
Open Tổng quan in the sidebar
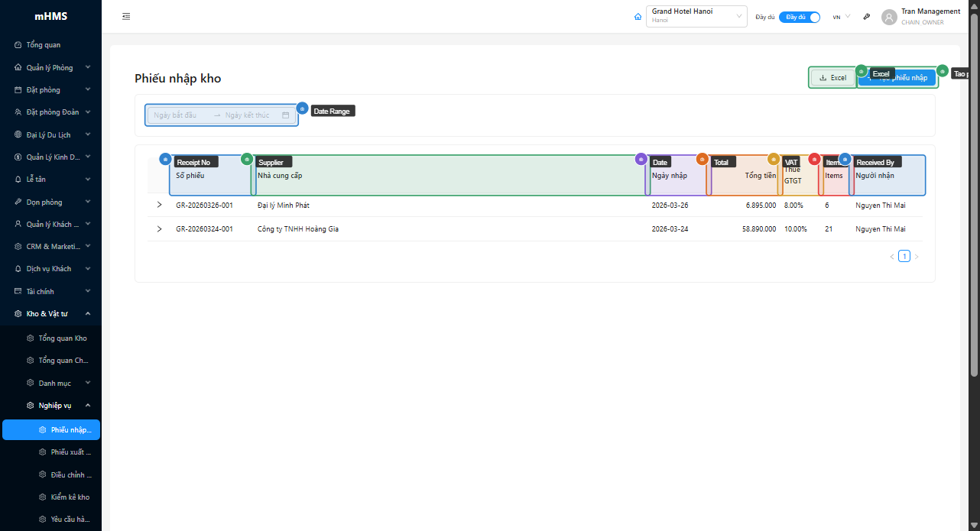[43, 45]
